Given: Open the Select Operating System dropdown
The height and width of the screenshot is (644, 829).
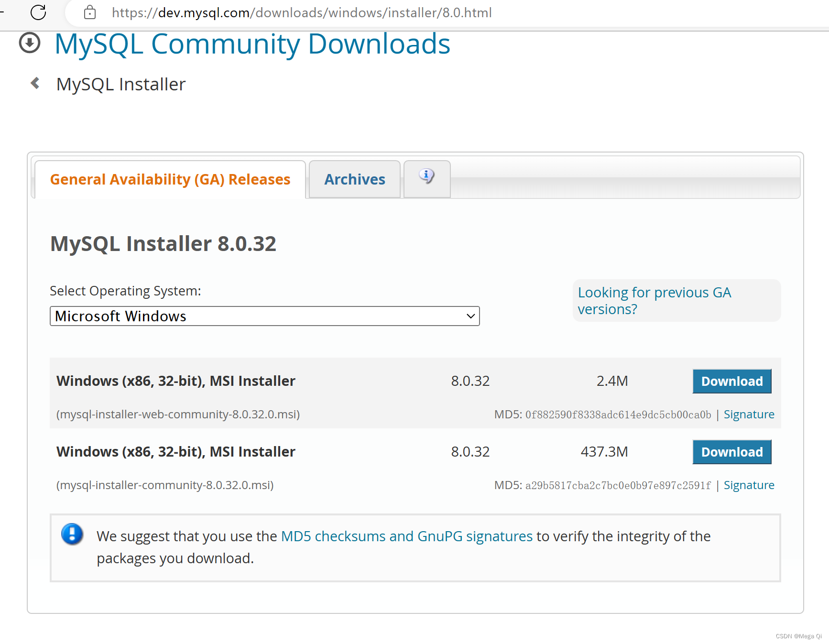Looking at the screenshot, I should click(265, 316).
